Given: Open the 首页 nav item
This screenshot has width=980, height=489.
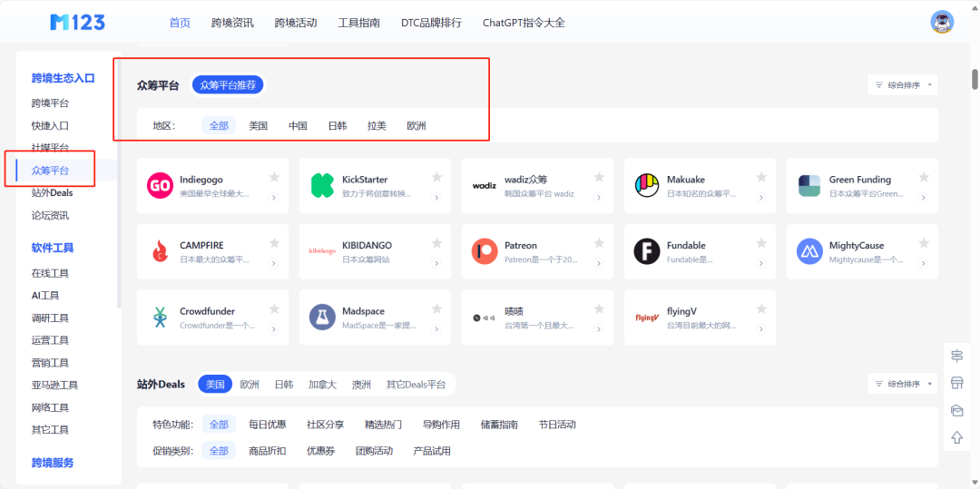Looking at the screenshot, I should click(x=180, y=23).
